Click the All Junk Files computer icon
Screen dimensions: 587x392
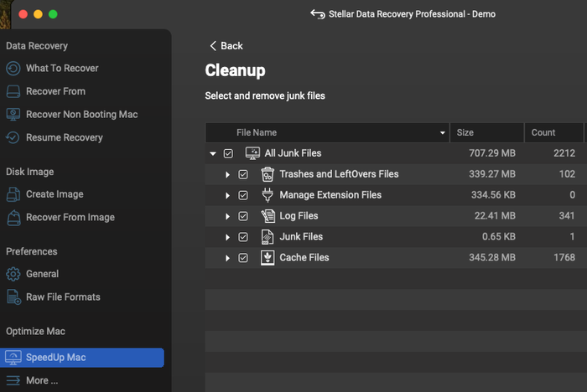pos(252,153)
